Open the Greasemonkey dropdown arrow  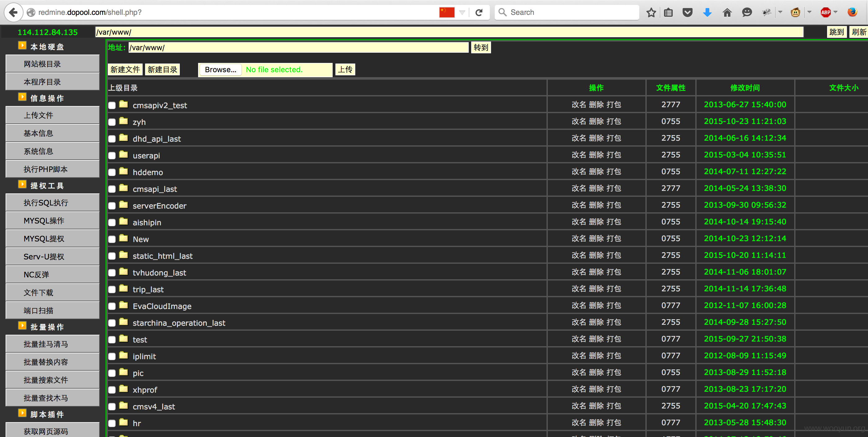pos(809,12)
